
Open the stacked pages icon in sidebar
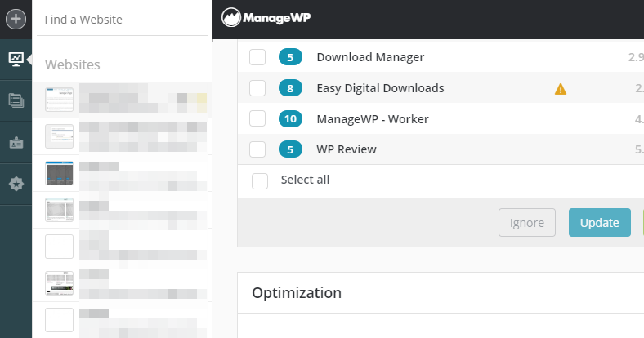(x=16, y=100)
